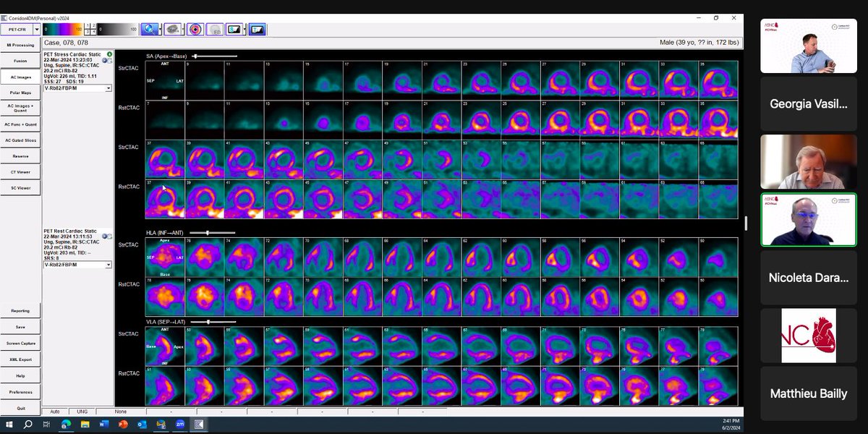Open the Fusion page
The height and width of the screenshot is (434, 868).
[x=20, y=61]
